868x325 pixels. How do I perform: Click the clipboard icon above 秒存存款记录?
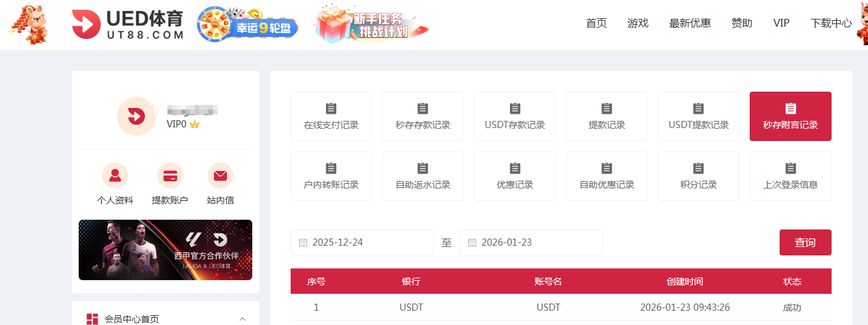pos(423,109)
